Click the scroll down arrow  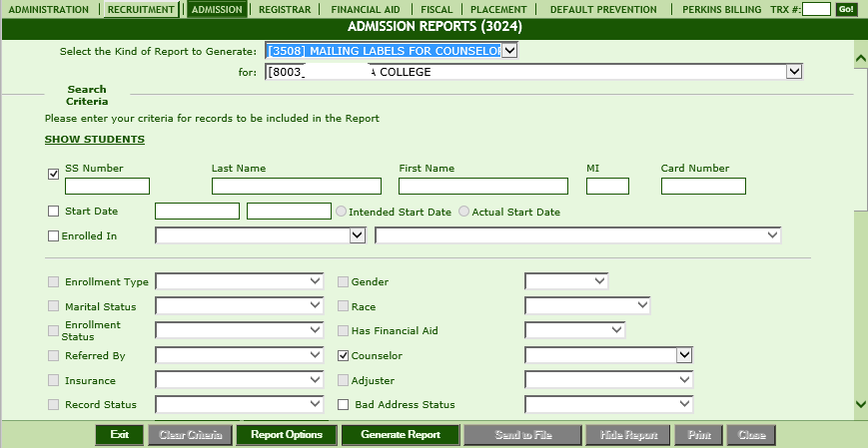pos(861,405)
